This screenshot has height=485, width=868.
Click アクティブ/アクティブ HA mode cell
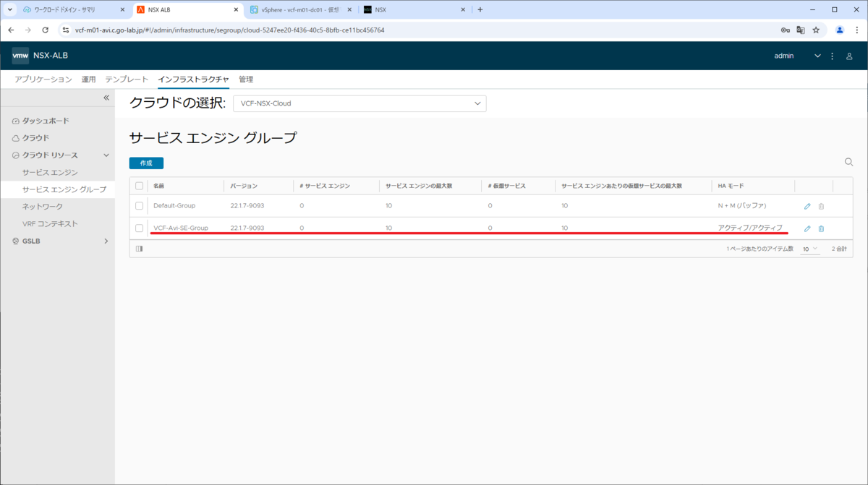point(750,228)
